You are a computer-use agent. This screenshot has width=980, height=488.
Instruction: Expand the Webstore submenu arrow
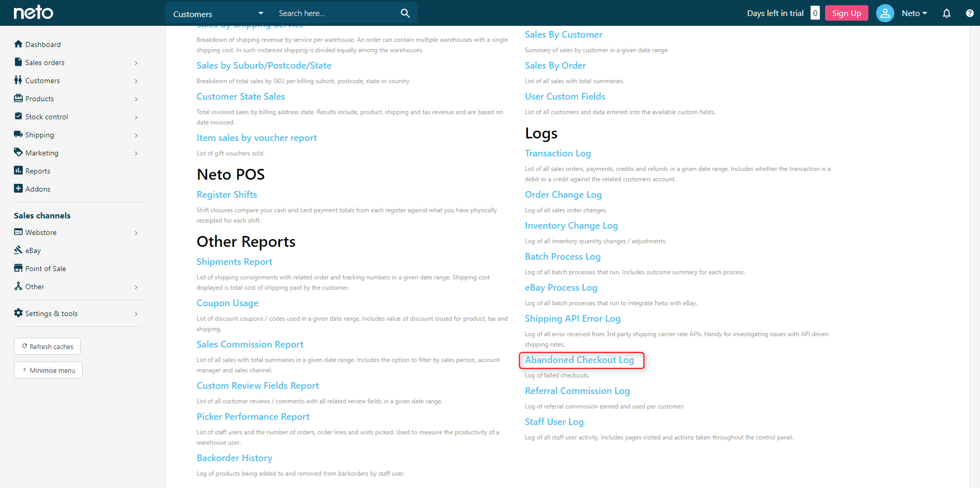click(x=136, y=233)
